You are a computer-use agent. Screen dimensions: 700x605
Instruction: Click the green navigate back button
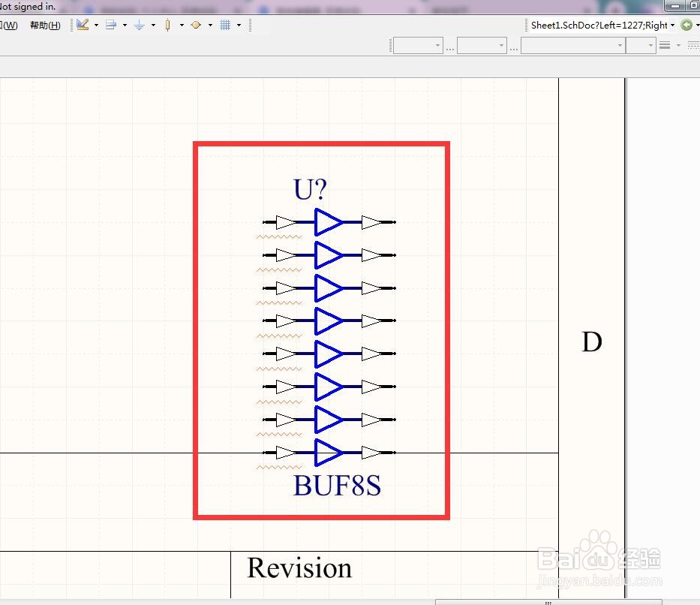pos(686,25)
